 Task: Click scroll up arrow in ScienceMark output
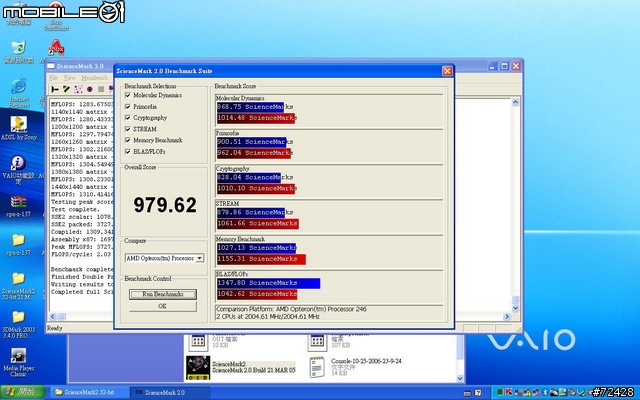point(515,102)
